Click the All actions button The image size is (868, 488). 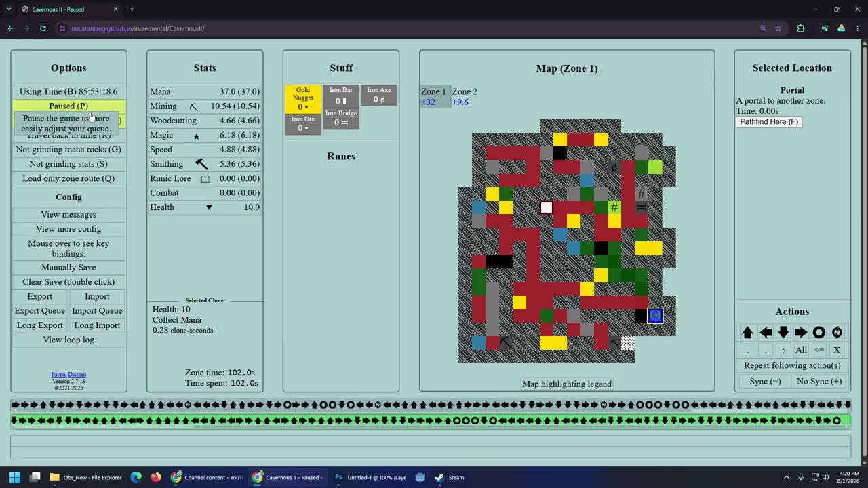801,350
